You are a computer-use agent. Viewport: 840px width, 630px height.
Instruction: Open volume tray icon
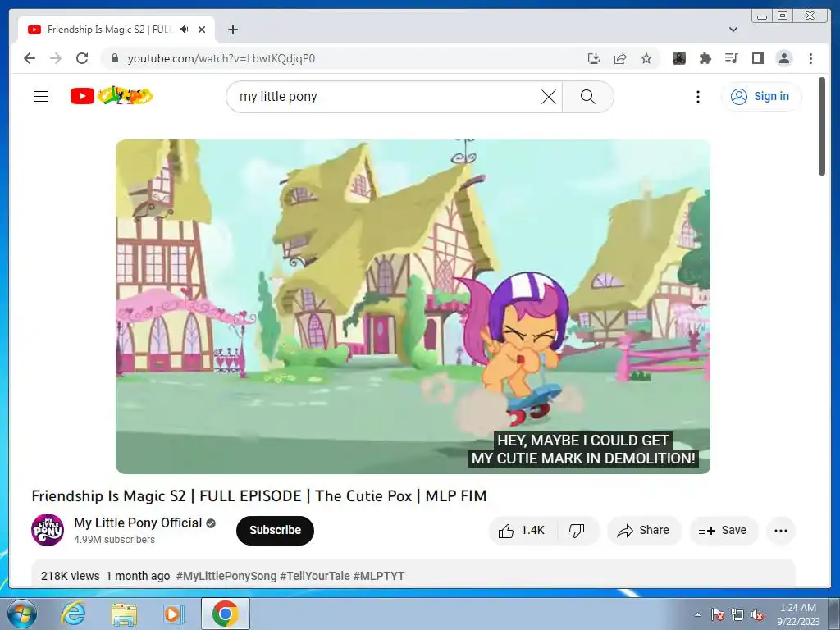[x=757, y=614]
